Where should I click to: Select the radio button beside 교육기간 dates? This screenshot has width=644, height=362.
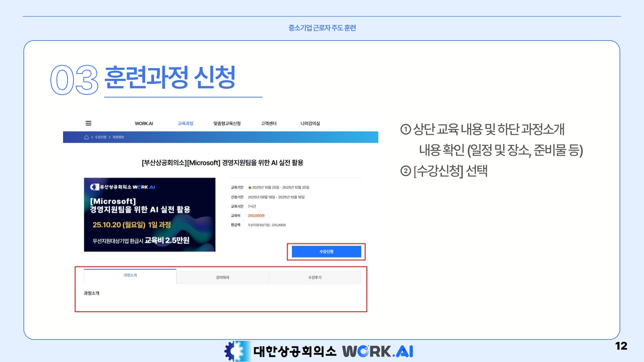click(250, 188)
